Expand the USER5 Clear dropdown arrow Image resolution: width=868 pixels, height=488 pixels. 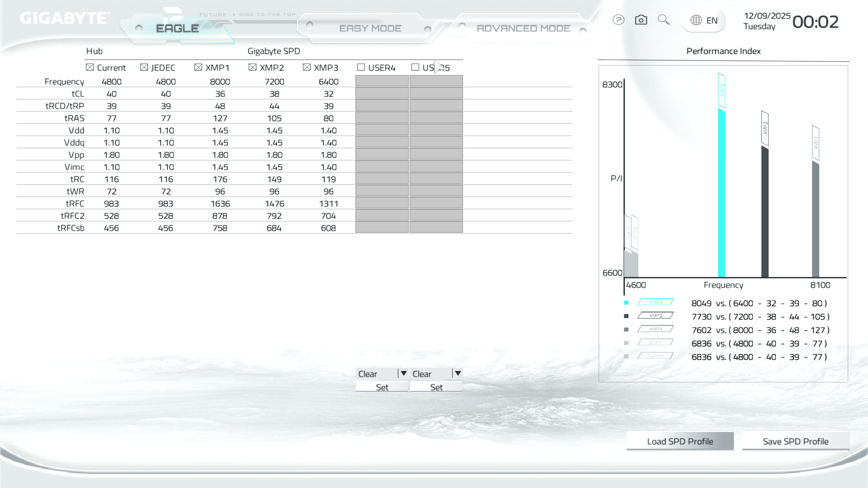pos(458,374)
